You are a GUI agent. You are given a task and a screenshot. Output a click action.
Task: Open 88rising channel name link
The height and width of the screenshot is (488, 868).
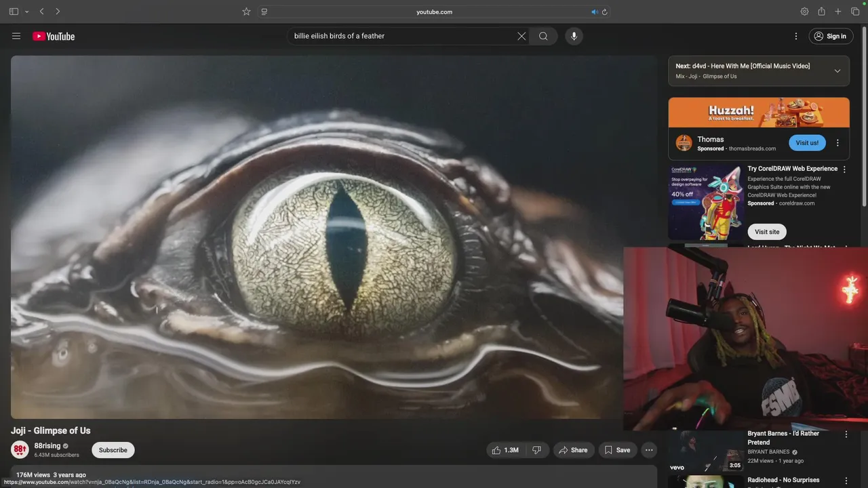[x=47, y=445]
